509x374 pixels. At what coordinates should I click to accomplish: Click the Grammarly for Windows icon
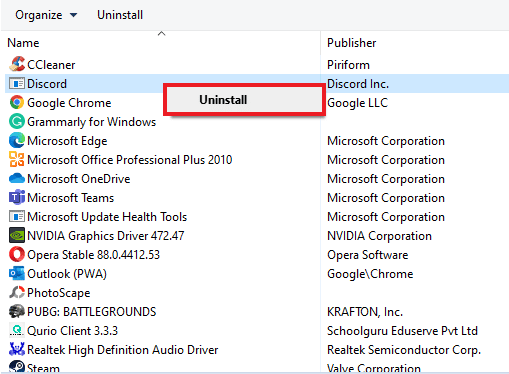tap(17, 121)
